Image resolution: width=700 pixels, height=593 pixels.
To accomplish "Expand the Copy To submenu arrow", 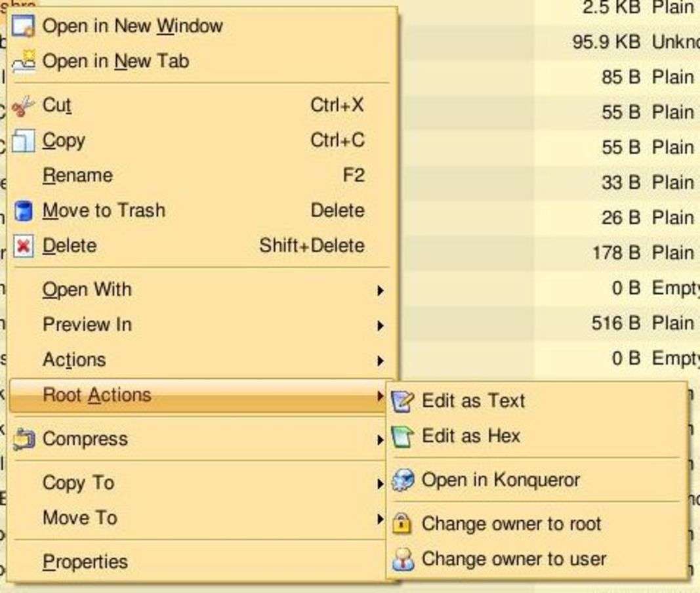I will click(380, 484).
